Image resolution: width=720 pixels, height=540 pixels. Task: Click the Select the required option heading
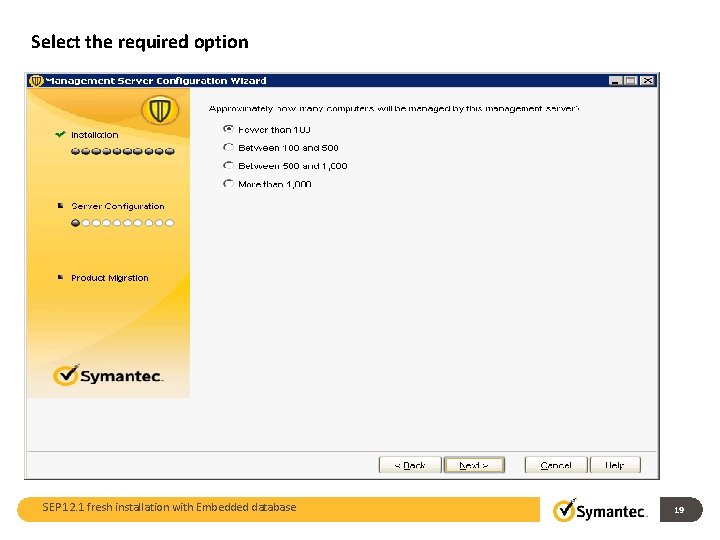(140, 42)
